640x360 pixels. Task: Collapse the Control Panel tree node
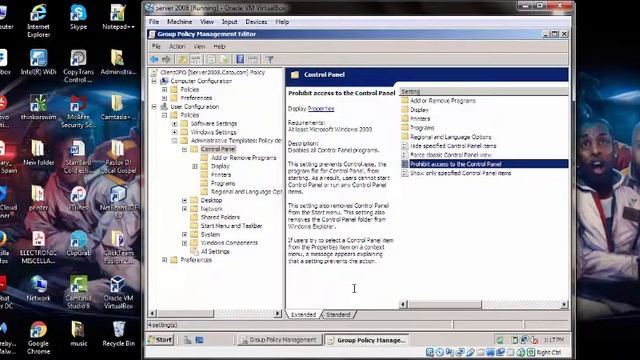pos(185,149)
